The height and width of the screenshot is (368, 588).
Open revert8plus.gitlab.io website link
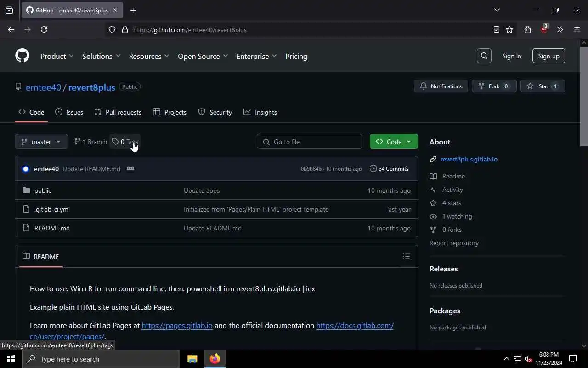469,159
